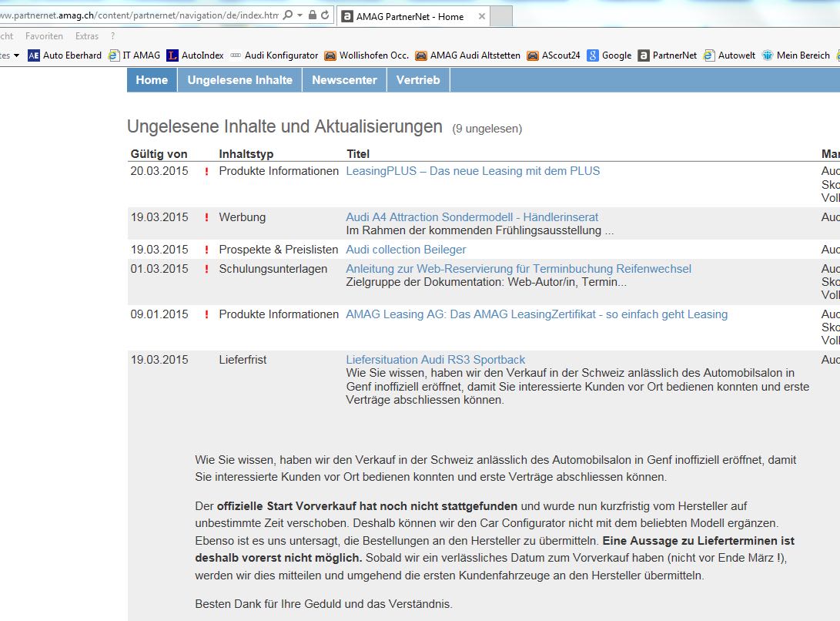
Task: Click the refresh icon in address bar
Action: [x=325, y=15]
